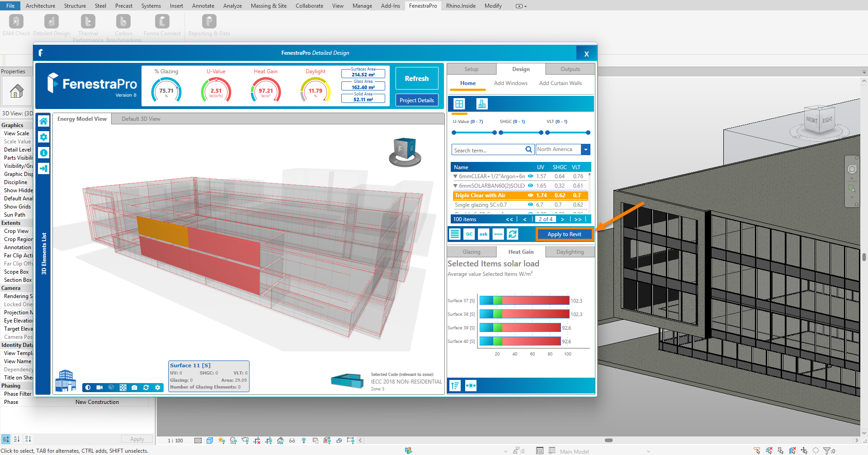
Task: Toggle Revit temporary hide/isolate glasses icon
Action: 292,440
